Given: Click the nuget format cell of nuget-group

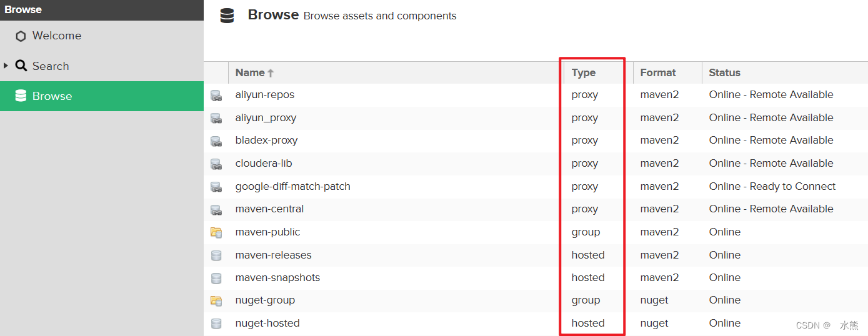Looking at the screenshot, I should click(654, 300).
